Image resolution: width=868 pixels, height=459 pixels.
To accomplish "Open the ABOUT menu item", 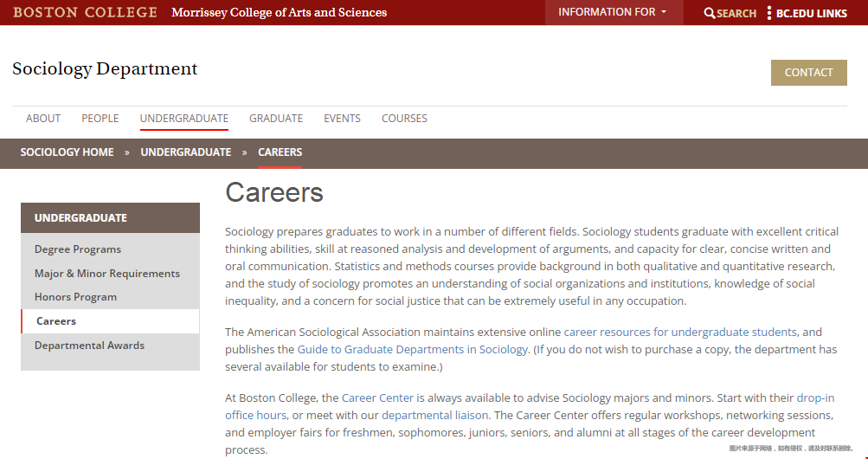I will [43, 119].
